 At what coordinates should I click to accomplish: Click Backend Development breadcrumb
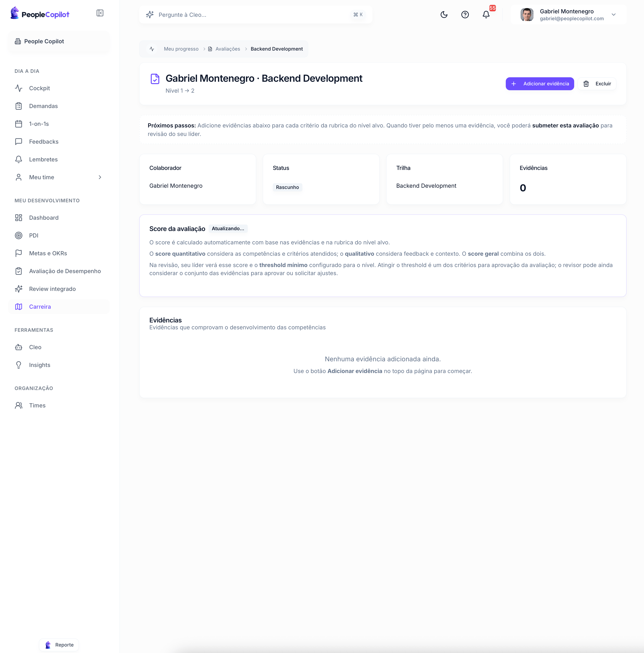(277, 49)
